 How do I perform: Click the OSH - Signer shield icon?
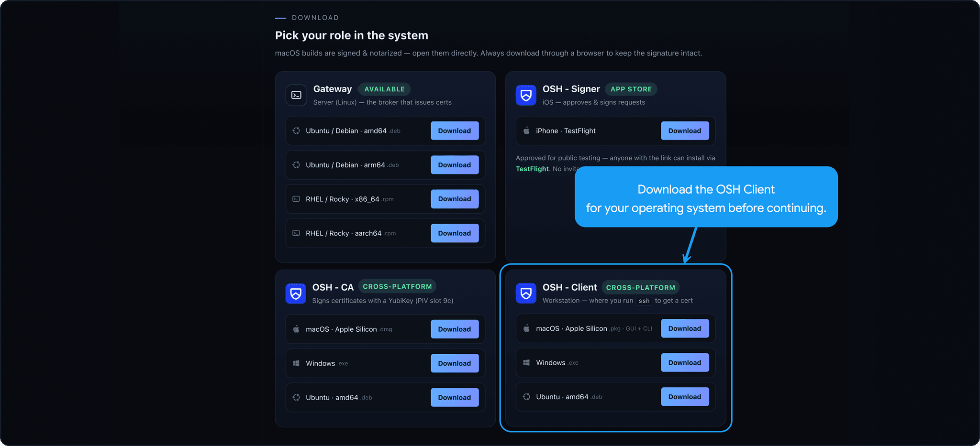(x=526, y=95)
